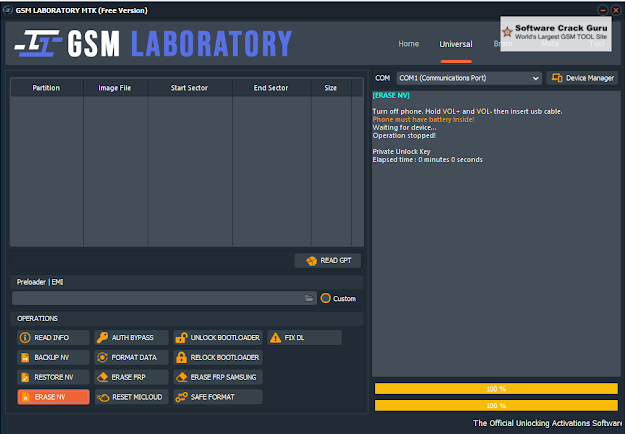Click the UNLOCK BOOTLOADER open padlock icon

[181, 338]
